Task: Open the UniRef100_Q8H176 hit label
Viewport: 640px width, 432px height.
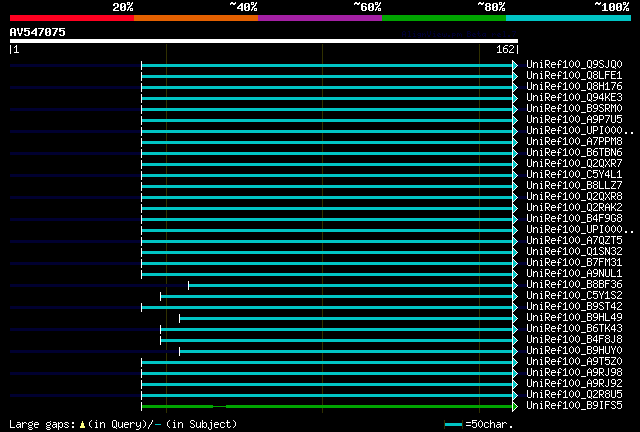Action: click(x=574, y=87)
